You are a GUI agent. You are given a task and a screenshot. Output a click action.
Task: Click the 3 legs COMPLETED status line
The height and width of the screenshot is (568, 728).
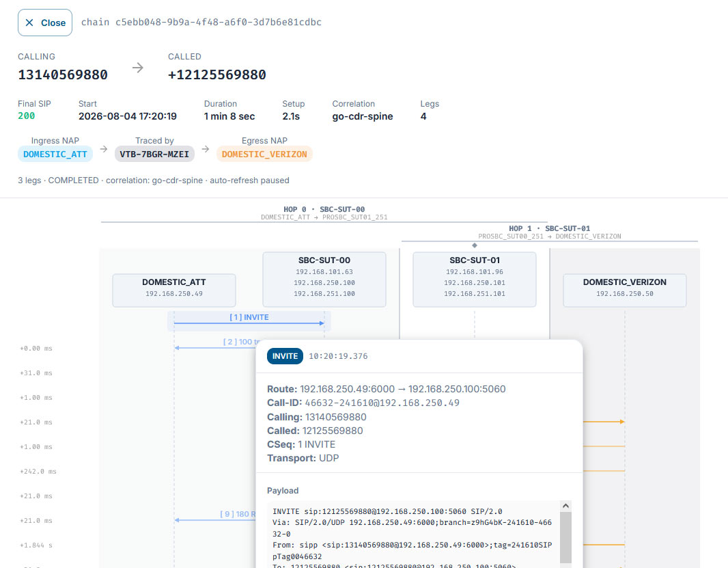click(154, 180)
